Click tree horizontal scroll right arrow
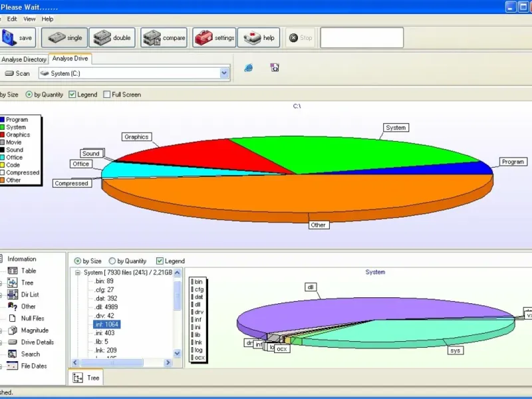 (168, 362)
